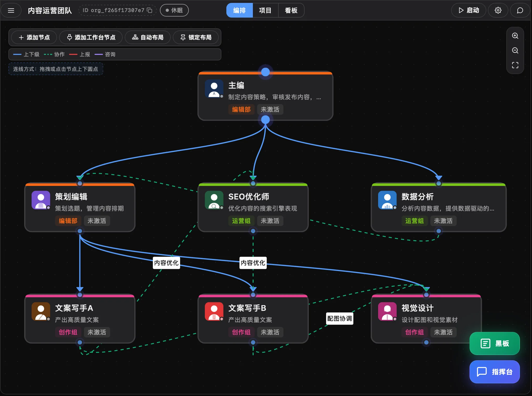Click the 上报 legend entry
Viewport: 532px width, 396px height.
click(x=80, y=54)
